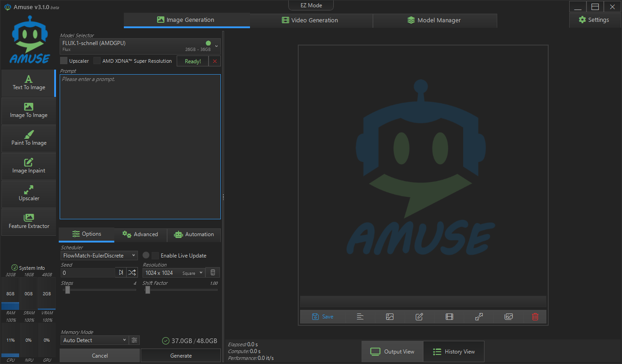The image size is (622, 364).
Task: Save the output image
Action: [323, 317]
